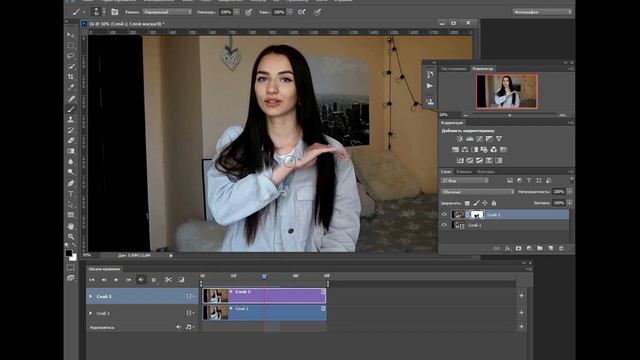Split clip with scissors icon in timeline

pos(168,280)
